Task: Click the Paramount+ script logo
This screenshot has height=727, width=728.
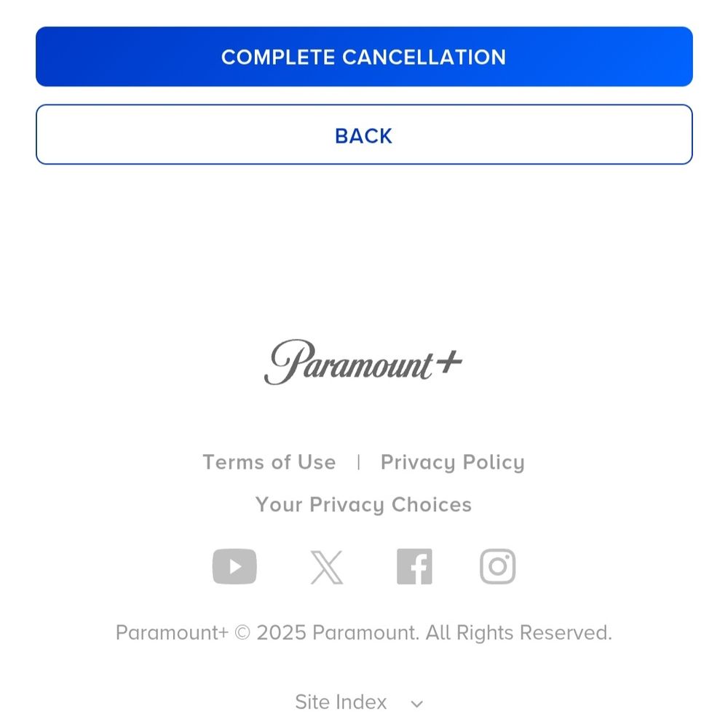Action: coord(363,362)
